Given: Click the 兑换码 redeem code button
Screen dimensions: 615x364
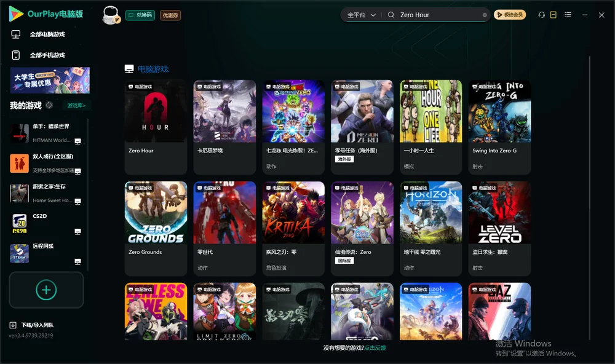Looking at the screenshot, I should [140, 15].
